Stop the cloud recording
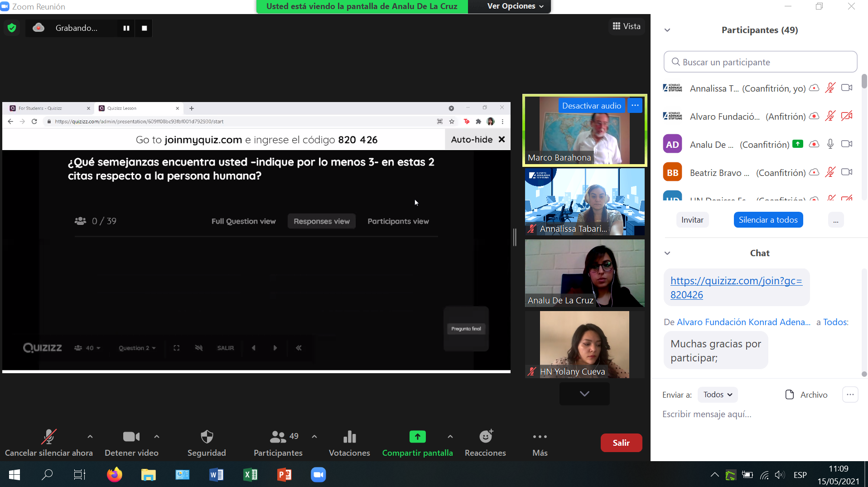 [144, 28]
